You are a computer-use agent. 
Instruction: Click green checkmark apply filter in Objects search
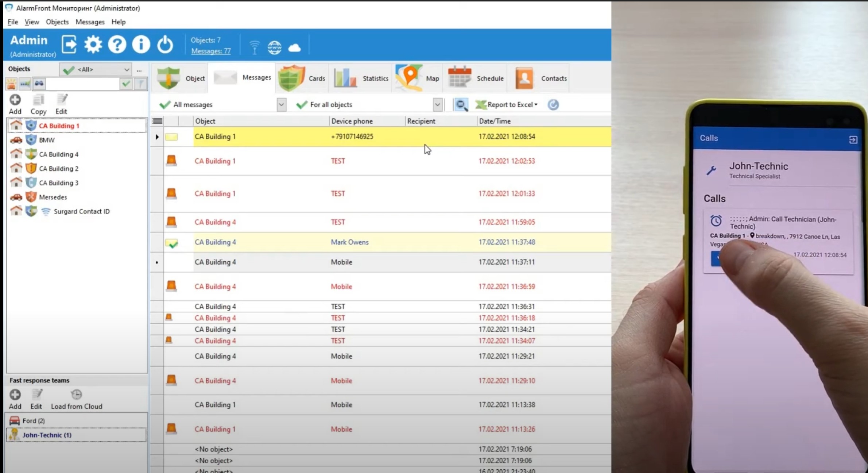coord(126,84)
